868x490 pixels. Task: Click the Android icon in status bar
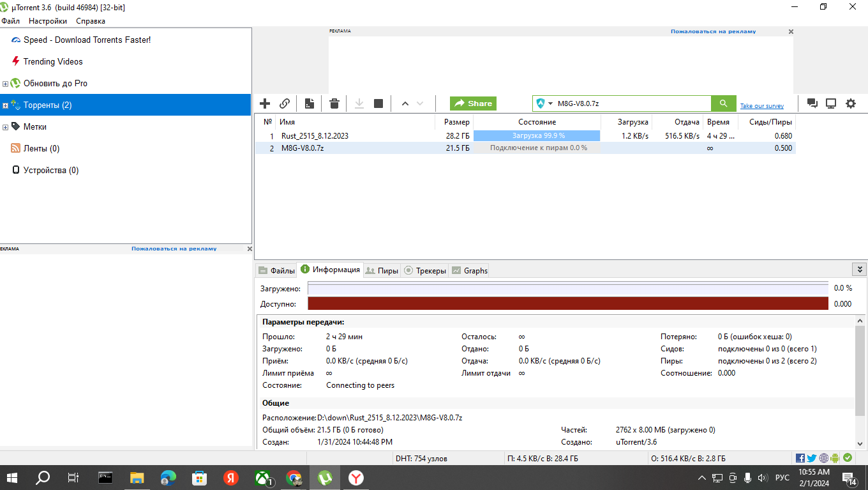[835, 458]
